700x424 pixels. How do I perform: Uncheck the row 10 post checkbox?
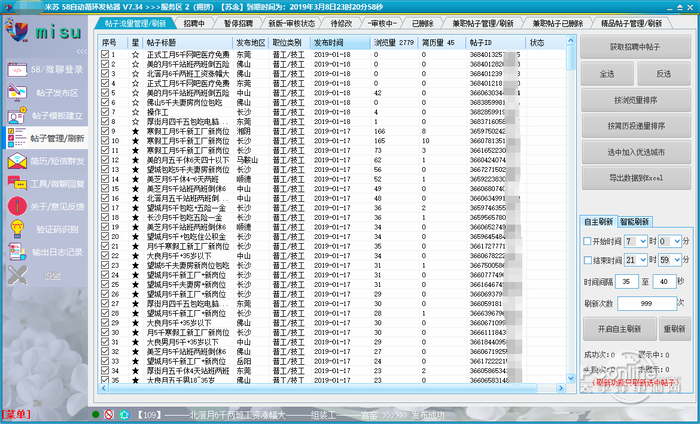(105, 141)
